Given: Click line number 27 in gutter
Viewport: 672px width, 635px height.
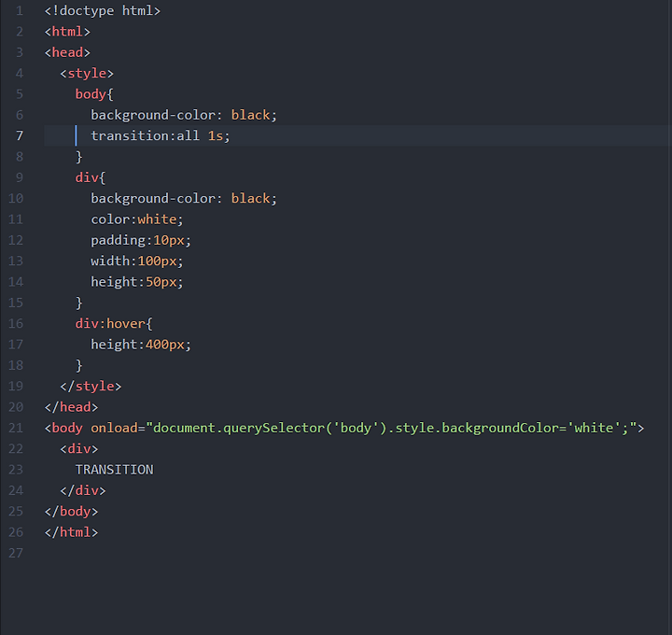Looking at the screenshot, I should coord(16,553).
